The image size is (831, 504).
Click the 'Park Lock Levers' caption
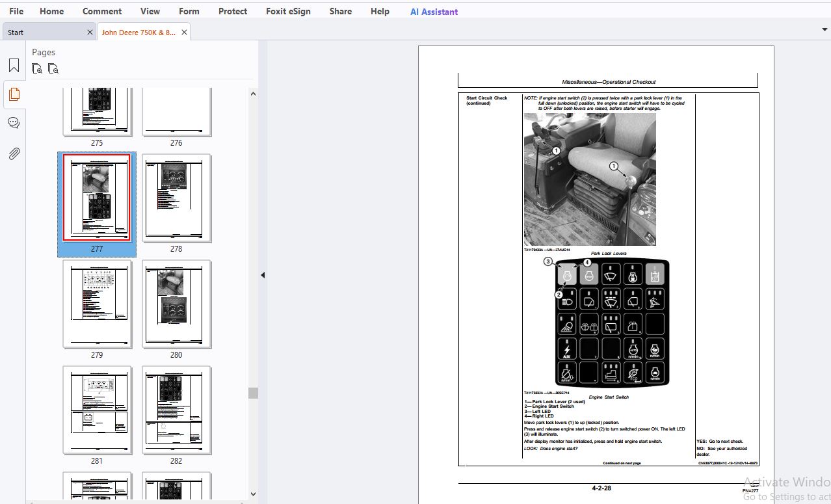[609, 254]
